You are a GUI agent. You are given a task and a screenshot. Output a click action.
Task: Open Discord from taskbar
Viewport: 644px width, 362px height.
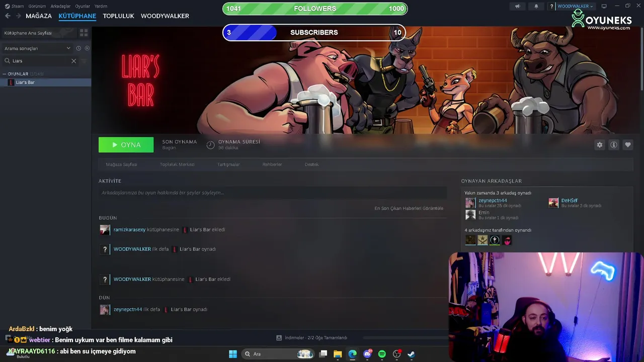[x=367, y=354]
